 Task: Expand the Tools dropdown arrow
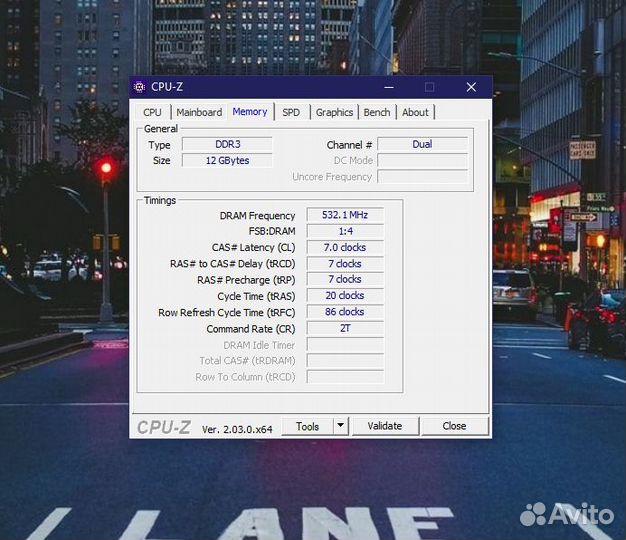tap(341, 426)
